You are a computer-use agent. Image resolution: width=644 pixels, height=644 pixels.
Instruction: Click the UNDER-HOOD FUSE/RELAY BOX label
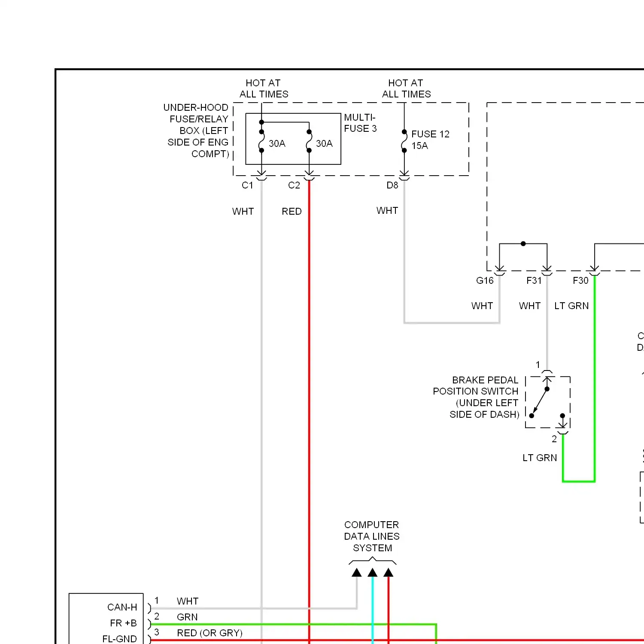tap(196, 131)
